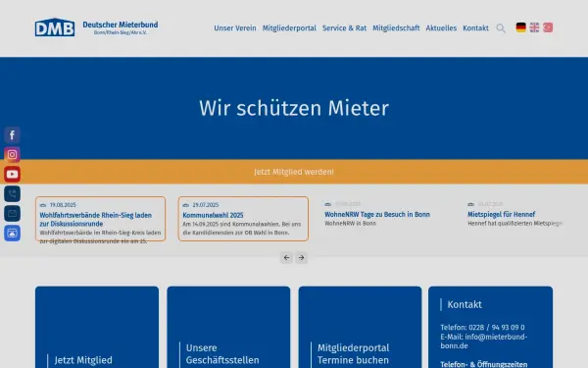The image size is (588, 368).
Task: Open Unser Verein menu
Action: 235,28
